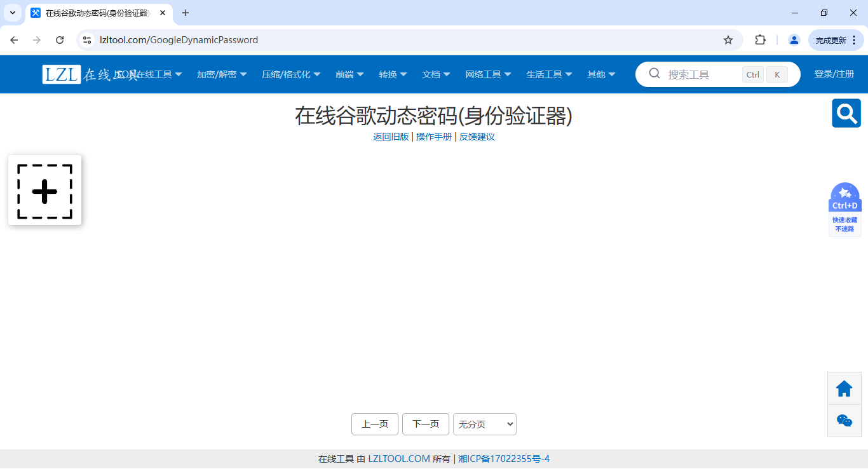Screen dimensions: 868x469
Task: Open the tab search dropdown arrow
Action: 13,13
